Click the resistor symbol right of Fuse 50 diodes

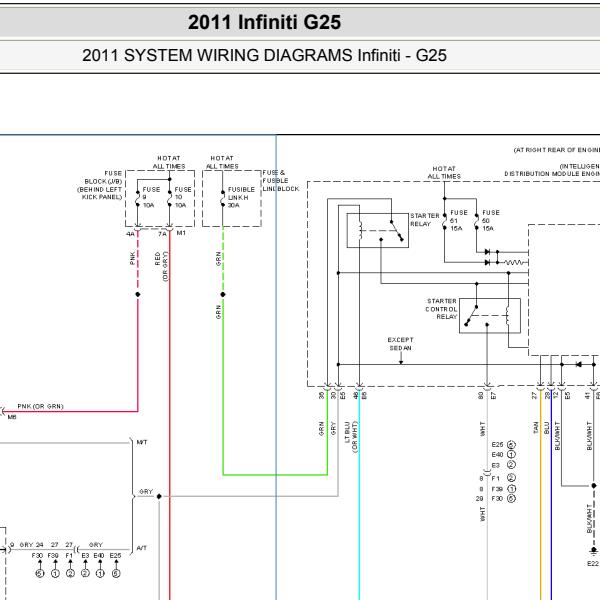tap(514, 263)
